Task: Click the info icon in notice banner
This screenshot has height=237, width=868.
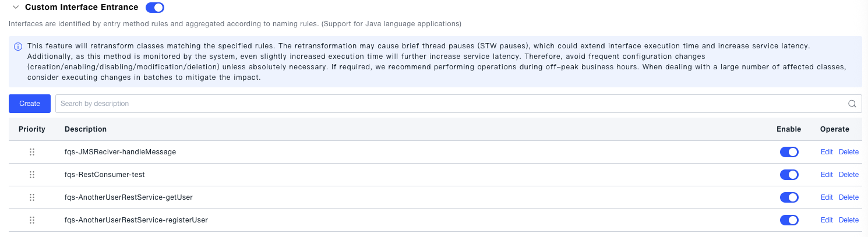Action: 18,46
